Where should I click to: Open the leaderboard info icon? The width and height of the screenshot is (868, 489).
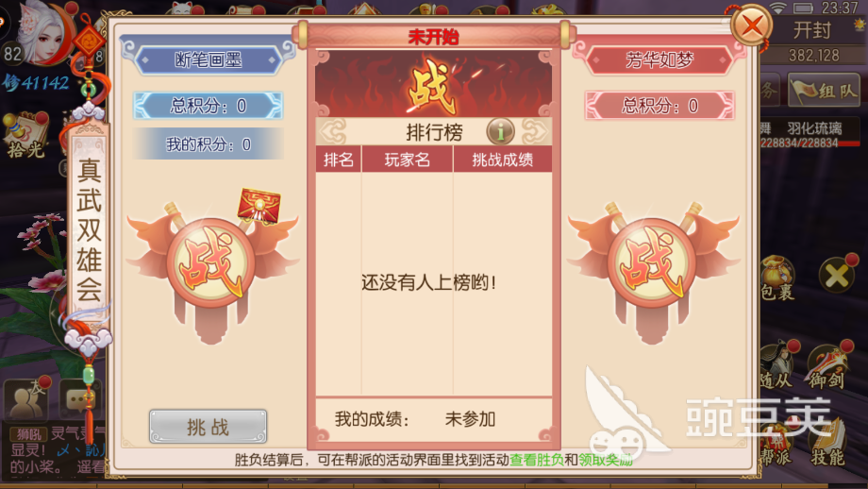click(x=500, y=132)
